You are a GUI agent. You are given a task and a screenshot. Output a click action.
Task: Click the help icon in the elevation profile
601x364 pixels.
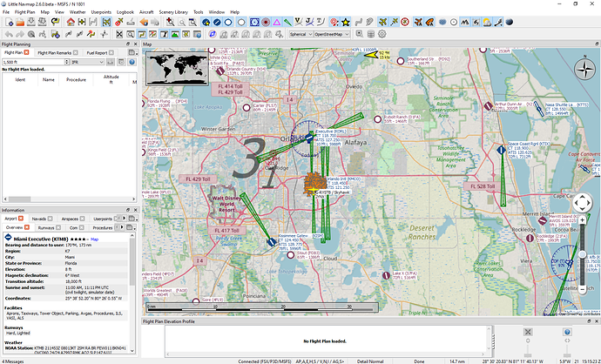(567, 332)
